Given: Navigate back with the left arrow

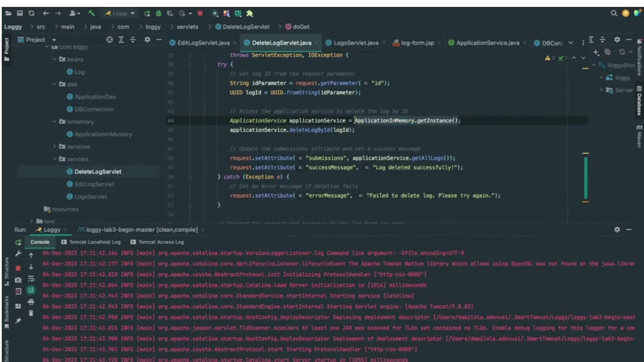Looking at the screenshot, I should (x=46, y=14).
